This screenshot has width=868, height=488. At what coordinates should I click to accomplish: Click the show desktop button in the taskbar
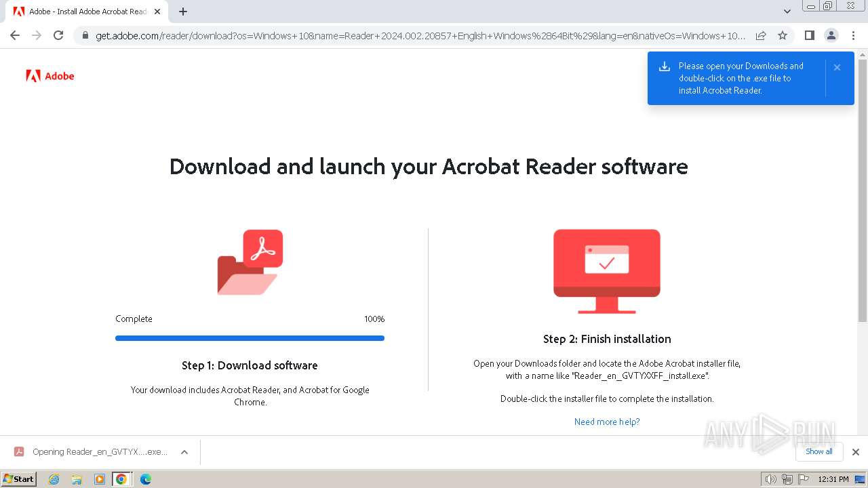point(861,479)
